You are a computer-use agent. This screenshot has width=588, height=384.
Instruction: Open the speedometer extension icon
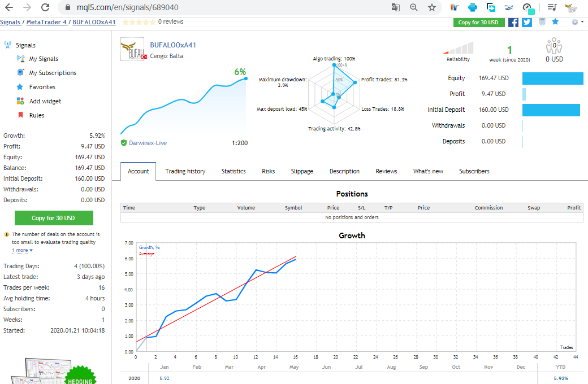click(528, 7)
